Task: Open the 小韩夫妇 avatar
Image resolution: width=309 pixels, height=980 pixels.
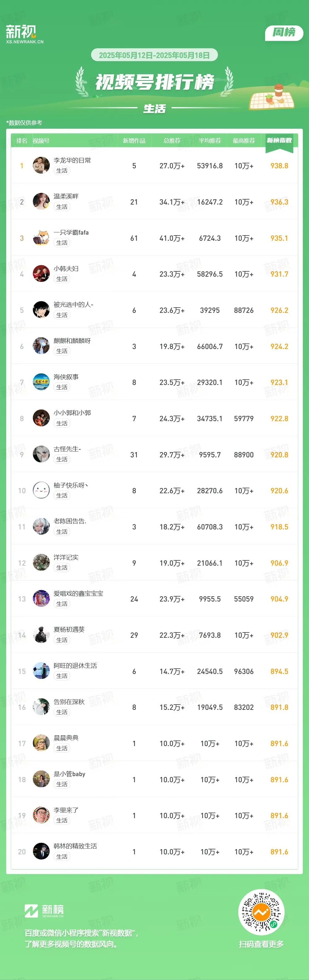Action: click(x=41, y=274)
